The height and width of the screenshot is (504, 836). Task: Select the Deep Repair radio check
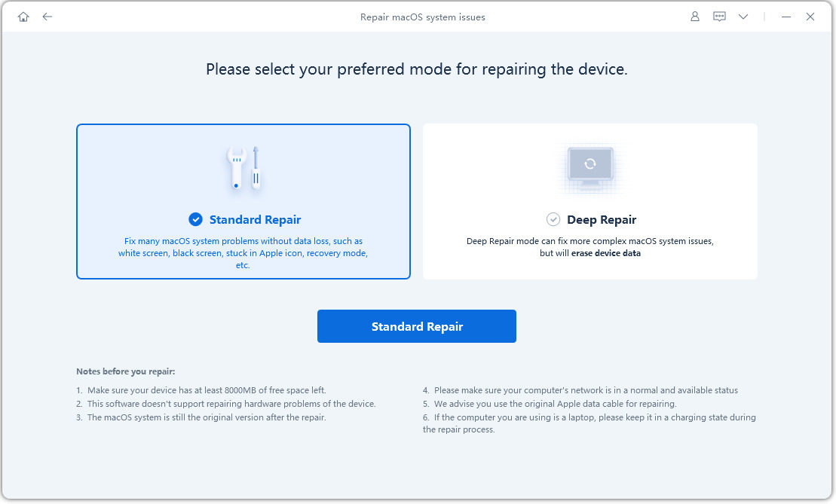553,219
